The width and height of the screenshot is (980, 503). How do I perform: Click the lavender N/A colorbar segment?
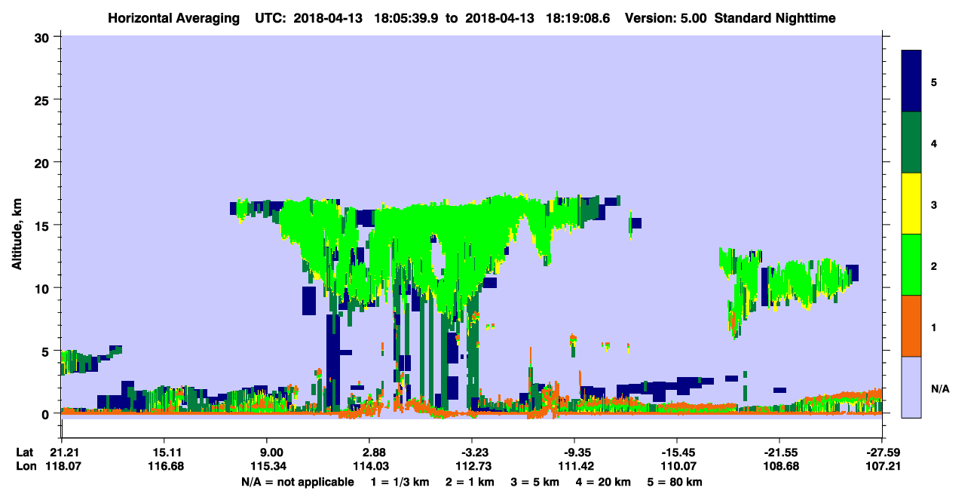pyautogui.click(x=911, y=386)
